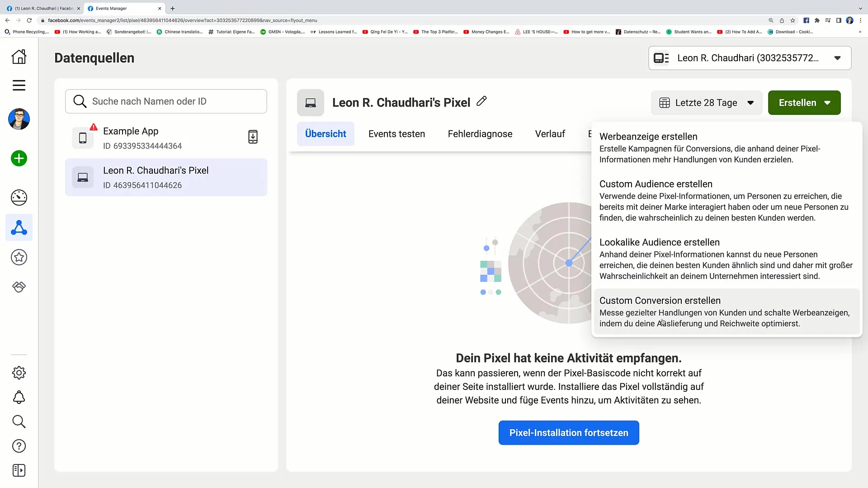Expand the Leon R. Chaudhari account dropdown
868x488 pixels.
[x=839, y=58]
